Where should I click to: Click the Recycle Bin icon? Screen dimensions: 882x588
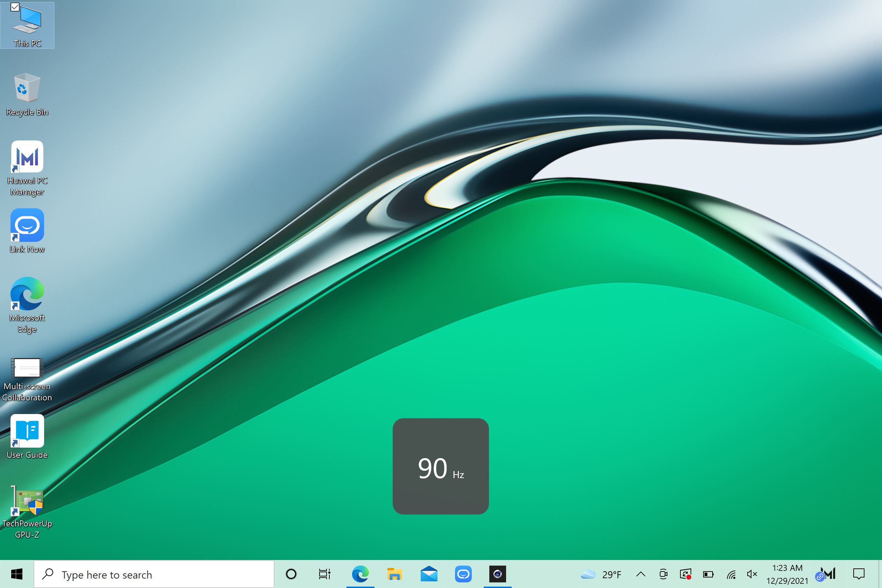tap(27, 88)
